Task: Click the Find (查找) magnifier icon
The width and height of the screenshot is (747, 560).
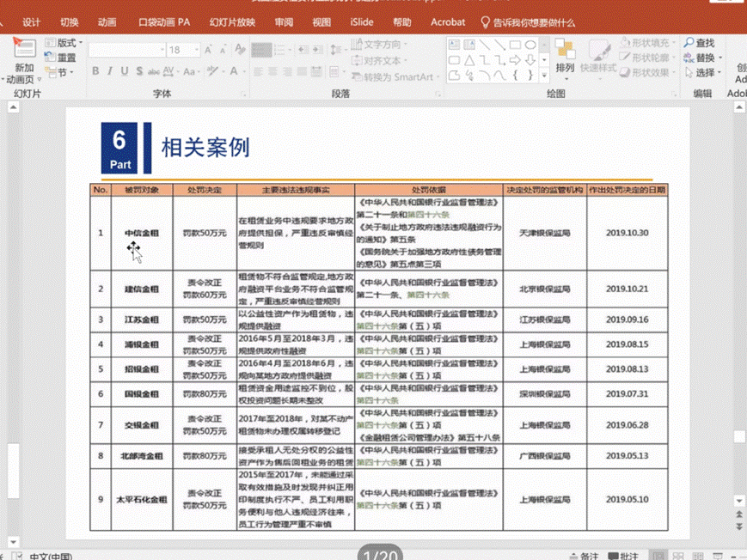Action: coord(689,43)
